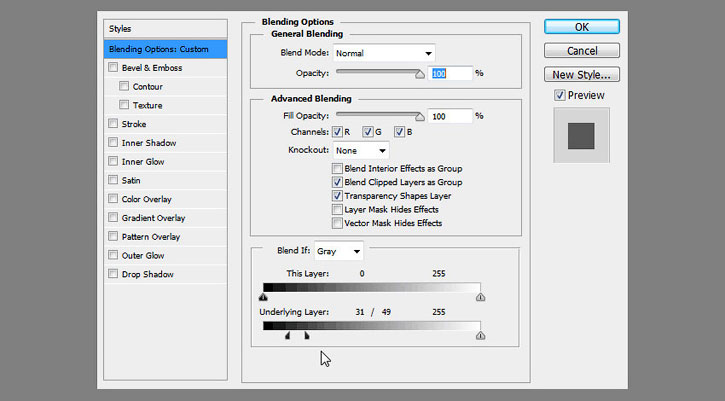Enable the Satin checkbox
The height and width of the screenshot is (401, 725).
click(113, 180)
